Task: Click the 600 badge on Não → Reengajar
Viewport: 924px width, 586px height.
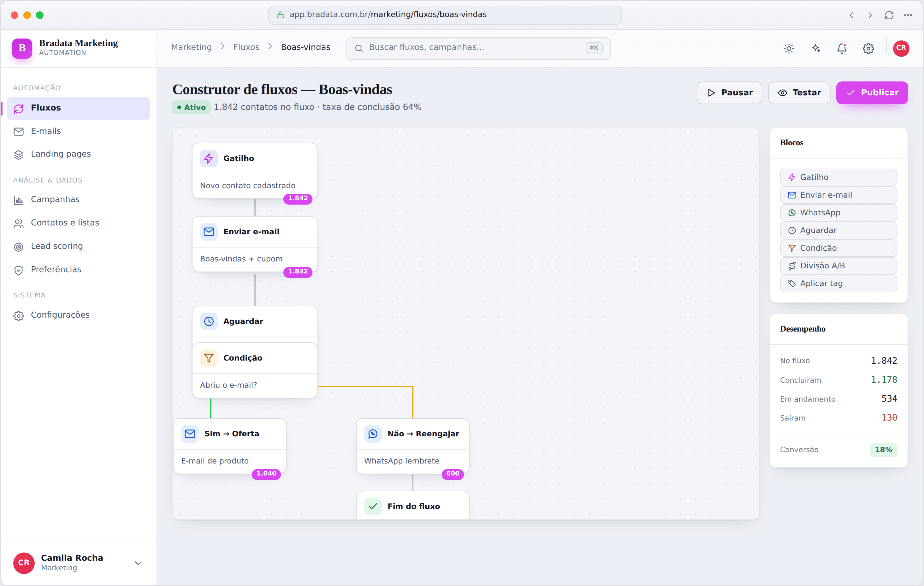Action: tap(453, 474)
